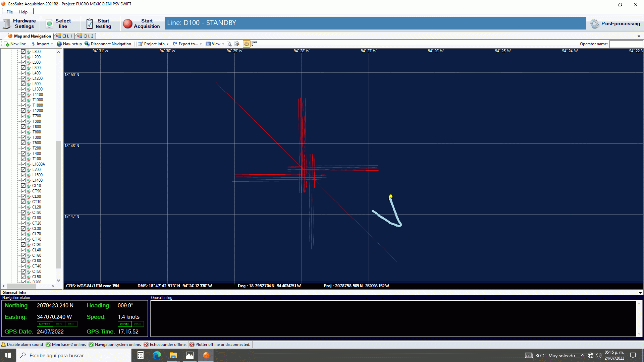Open the Import dropdown
Image resolution: width=644 pixels, height=362 pixels.
click(42, 44)
